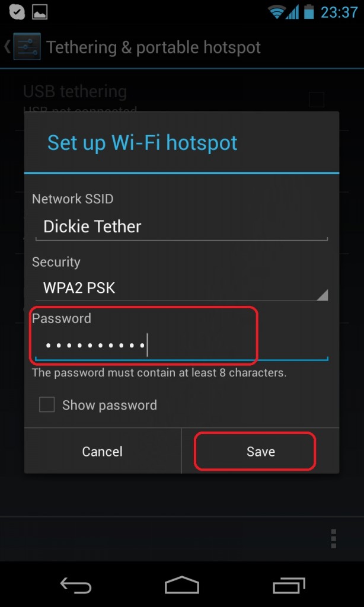Tap the Tethering & portable hotspot title

154,47
